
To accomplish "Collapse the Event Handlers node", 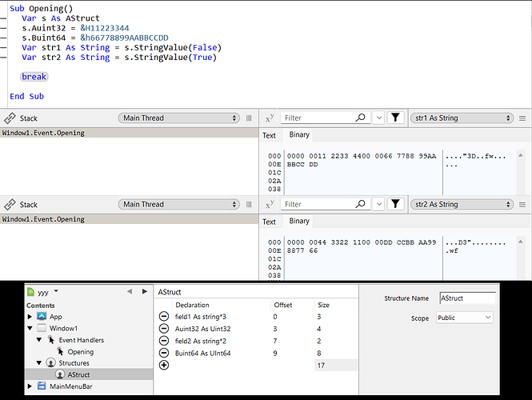I will click(39, 340).
